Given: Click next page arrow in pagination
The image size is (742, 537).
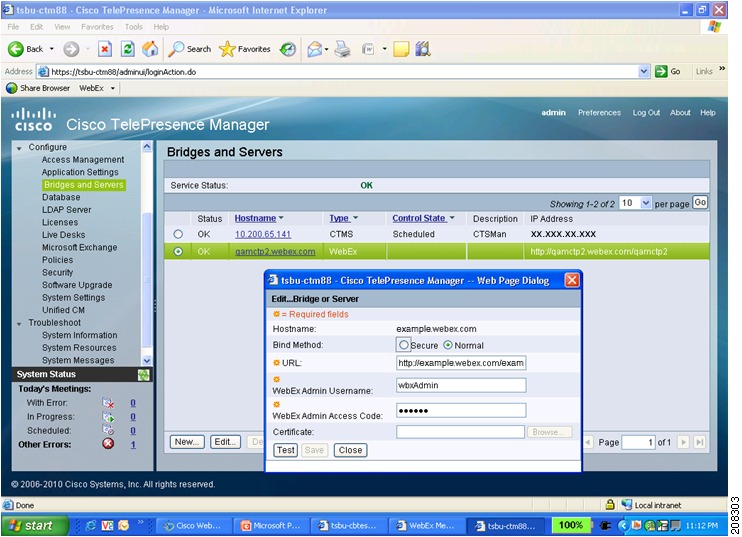Looking at the screenshot, I should tap(683, 442).
